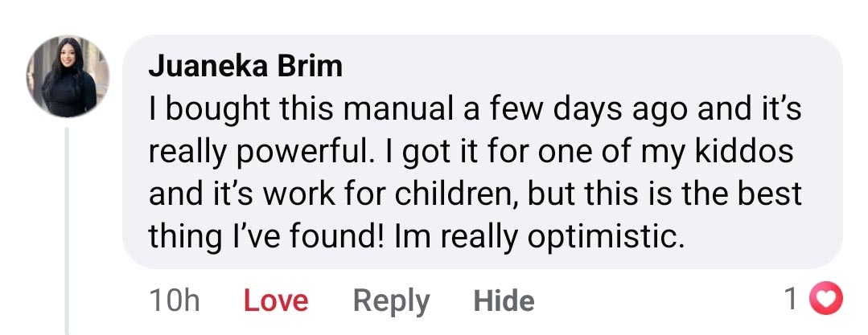View the reaction count number 1
Screen dimensions: 868x335
[792, 300]
